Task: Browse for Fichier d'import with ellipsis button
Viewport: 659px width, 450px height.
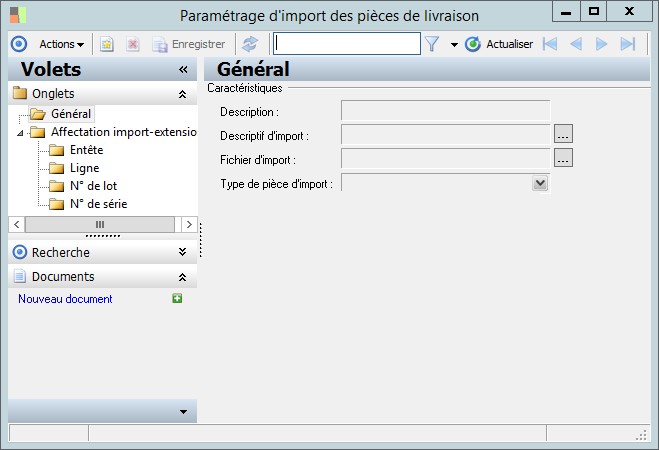Action: tap(563, 158)
